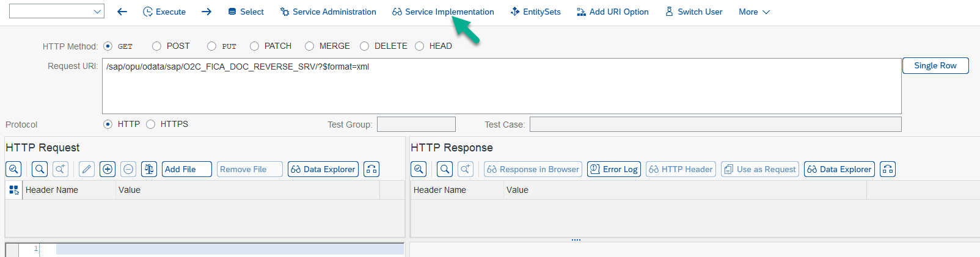
Task: Expand the More menu
Action: click(754, 12)
